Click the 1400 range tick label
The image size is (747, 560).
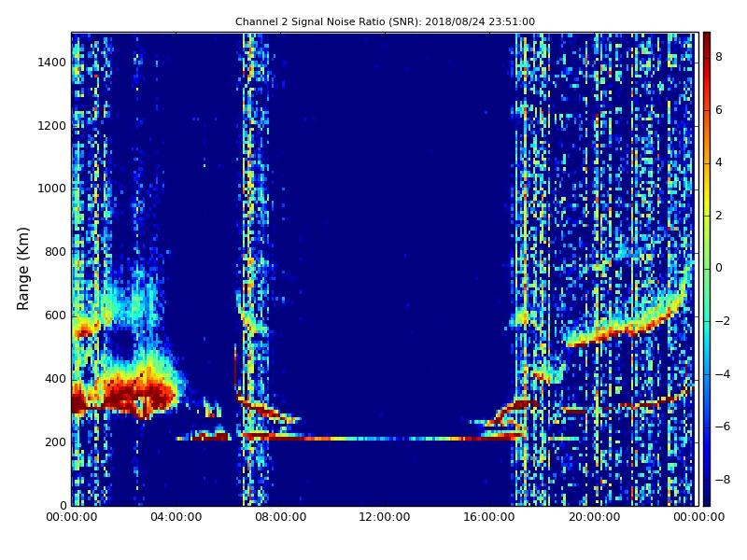coord(52,63)
